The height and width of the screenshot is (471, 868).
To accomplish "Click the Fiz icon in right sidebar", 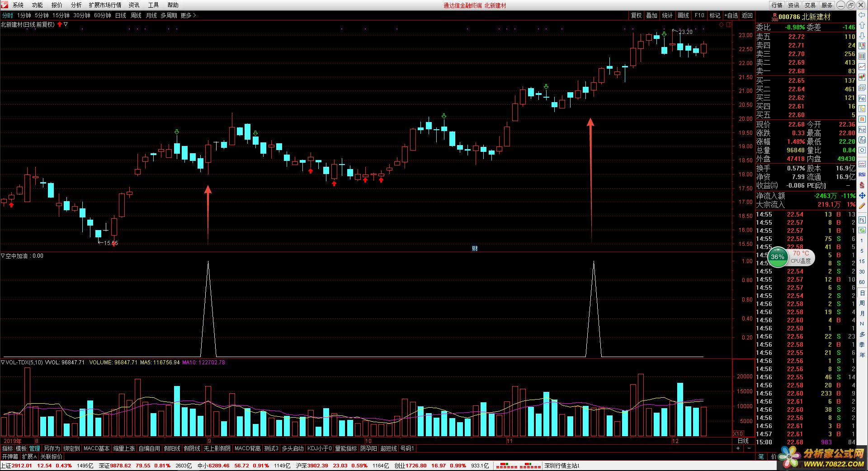I will (862, 130).
